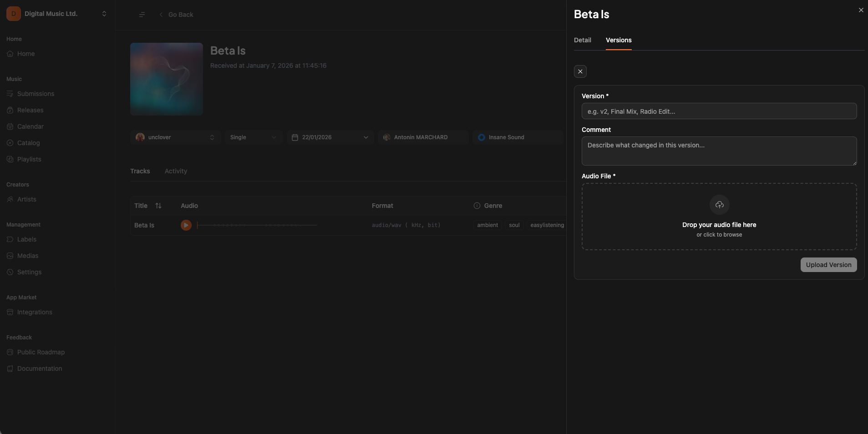This screenshot has height=434, width=868.
Task: Go Back to previous page
Action: tap(176, 15)
